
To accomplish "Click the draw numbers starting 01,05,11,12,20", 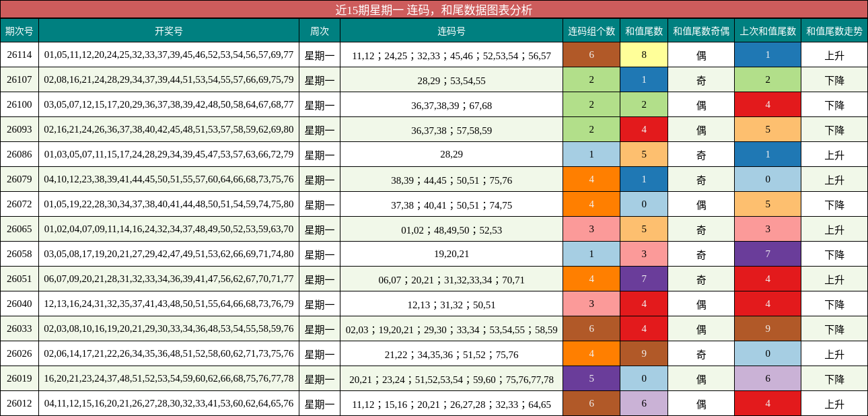I will (169, 55).
